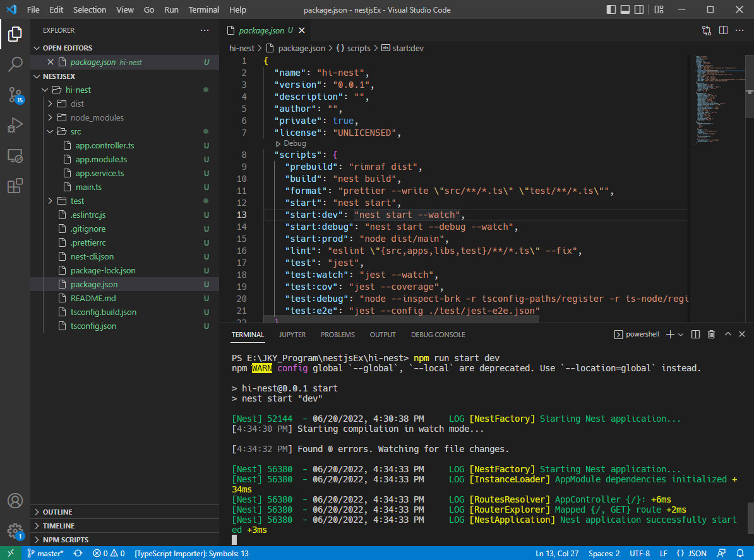Open the Terminal menu
The image size is (754, 560).
coord(203,9)
